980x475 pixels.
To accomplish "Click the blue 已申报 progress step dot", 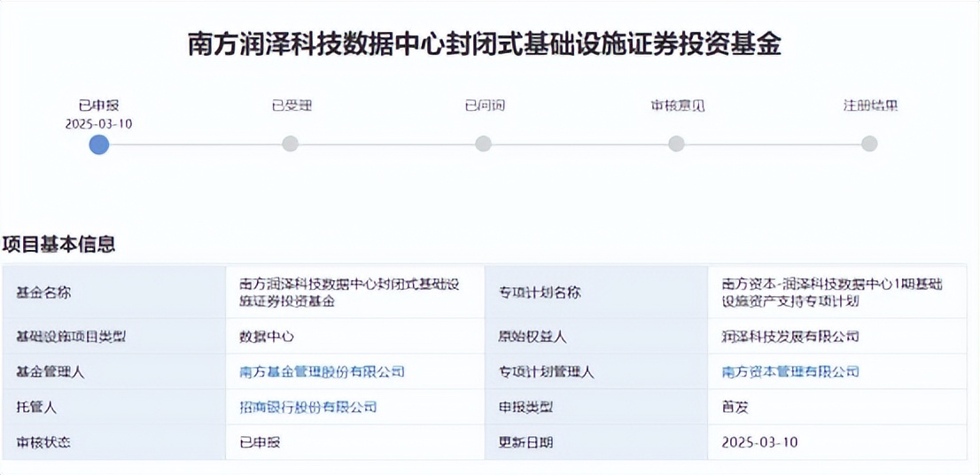I will coord(99,144).
